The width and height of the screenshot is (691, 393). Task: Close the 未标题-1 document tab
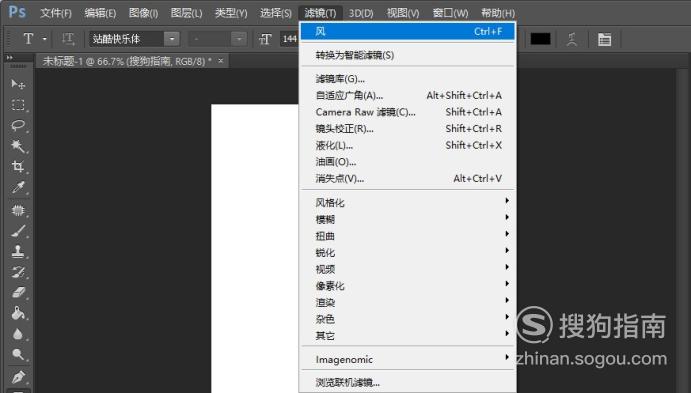(221, 61)
